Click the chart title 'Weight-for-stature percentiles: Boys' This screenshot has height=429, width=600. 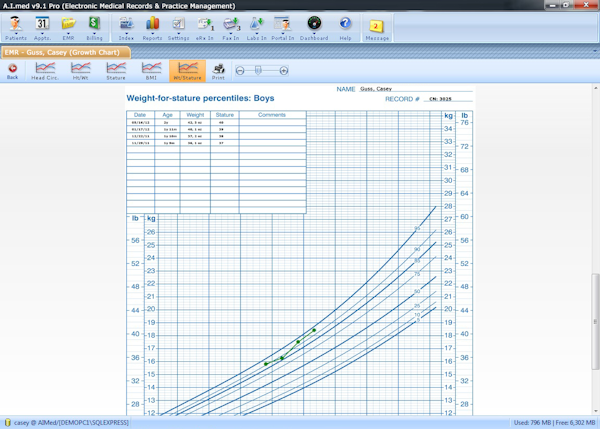[201, 98]
